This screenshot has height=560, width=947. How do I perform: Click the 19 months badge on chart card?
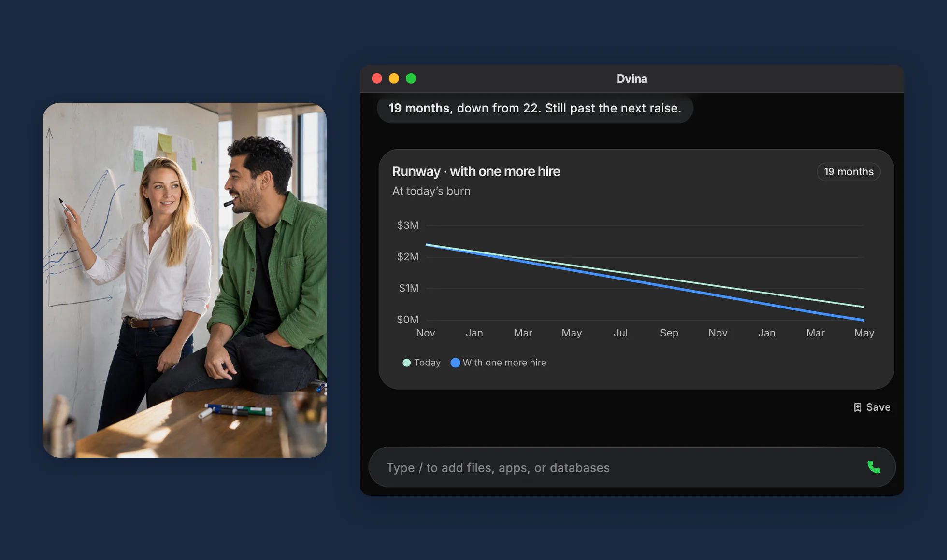coord(848,172)
